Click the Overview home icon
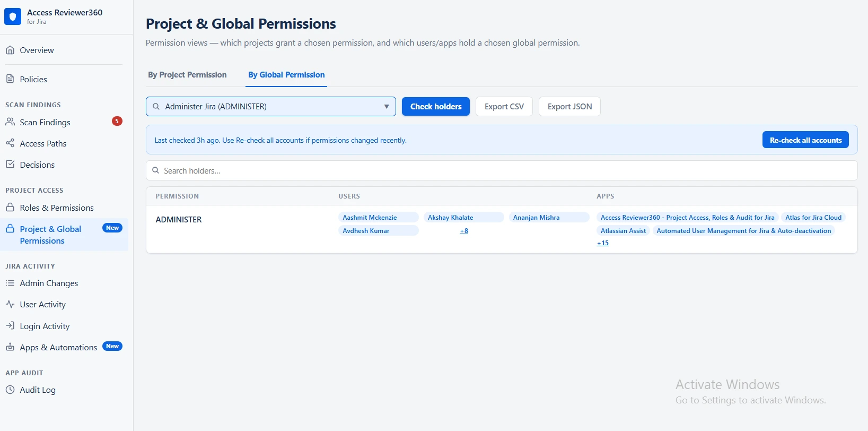This screenshot has width=868, height=431. point(10,50)
